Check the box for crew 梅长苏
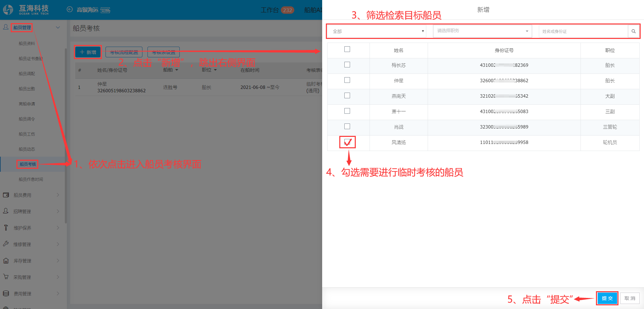The image size is (644, 309). (347, 65)
